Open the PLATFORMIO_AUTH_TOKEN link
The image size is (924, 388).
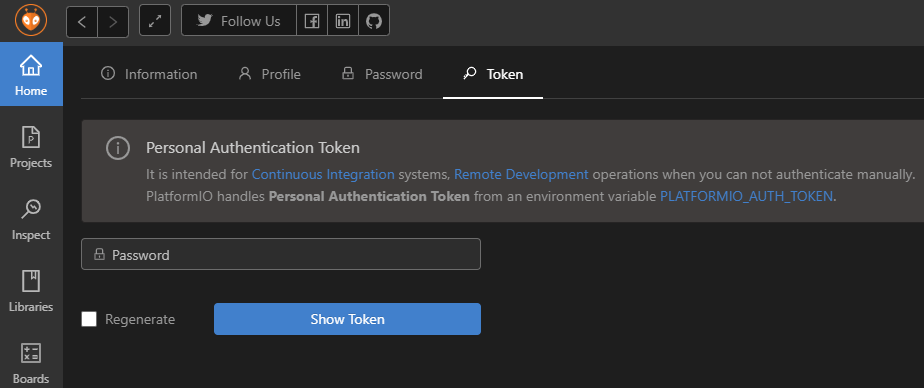pyautogui.click(x=747, y=197)
